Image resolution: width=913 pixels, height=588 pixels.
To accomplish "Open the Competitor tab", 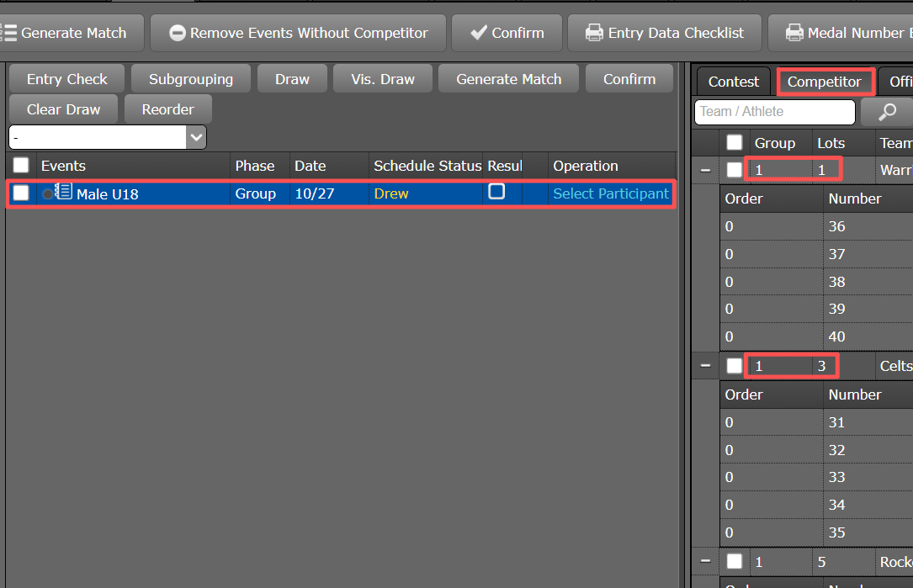I will 825,82.
